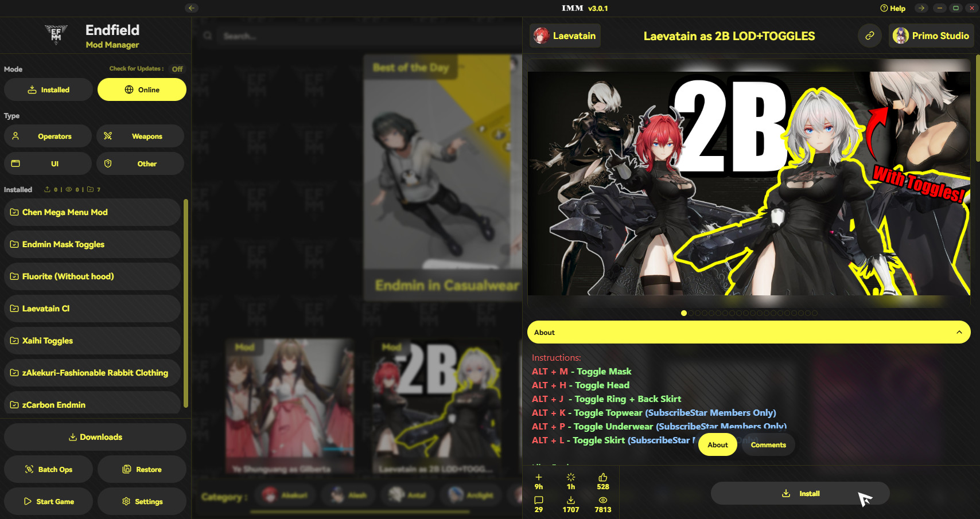Collapse the About section chevron
This screenshot has width=980, height=519.
pos(959,332)
